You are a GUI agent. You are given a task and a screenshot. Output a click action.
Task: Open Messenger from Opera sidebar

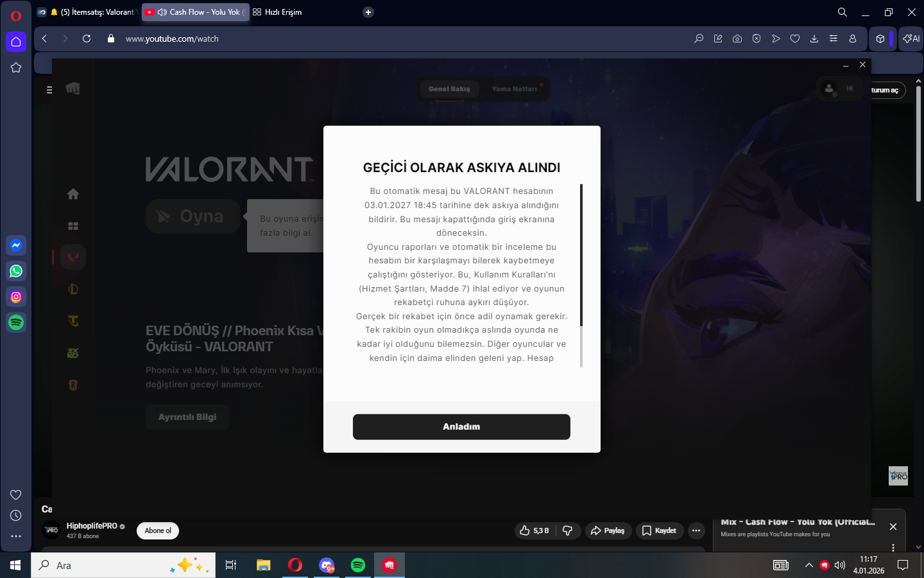(x=16, y=245)
